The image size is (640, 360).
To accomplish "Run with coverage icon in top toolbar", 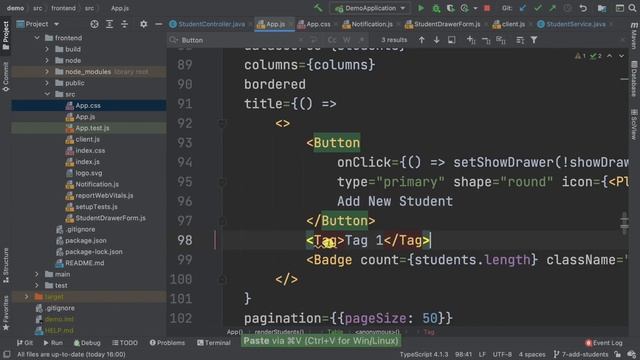I will [450, 8].
